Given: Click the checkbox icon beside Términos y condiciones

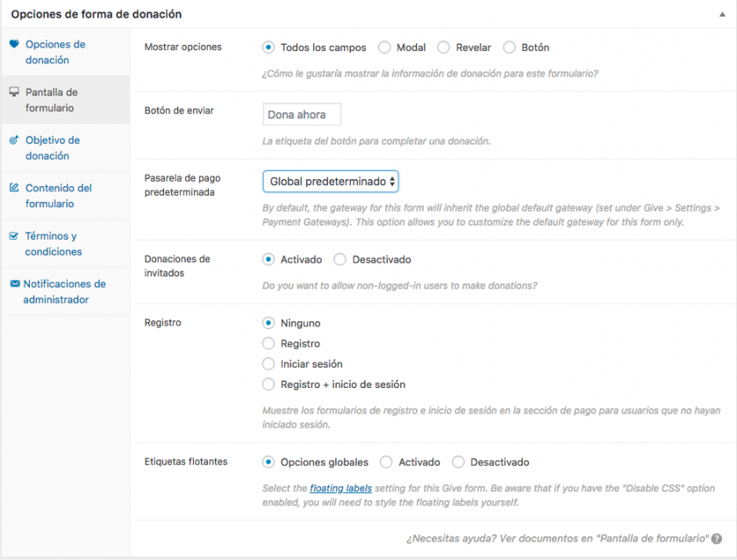Looking at the screenshot, I should (x=14, y=236).
